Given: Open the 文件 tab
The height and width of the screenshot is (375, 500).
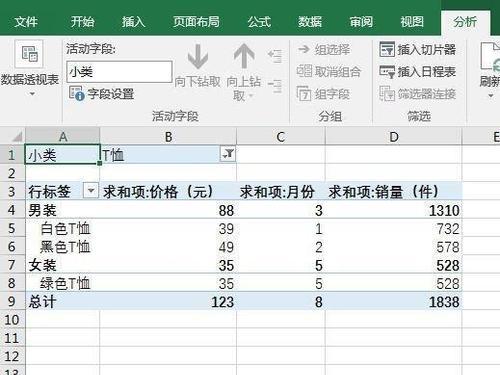Looking at the screenshot, I should tap(26, 22).
